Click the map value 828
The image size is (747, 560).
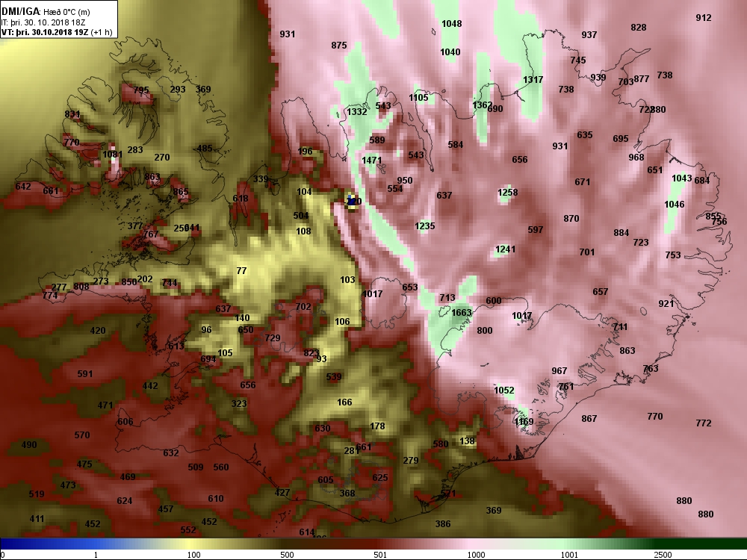point(639,27)
